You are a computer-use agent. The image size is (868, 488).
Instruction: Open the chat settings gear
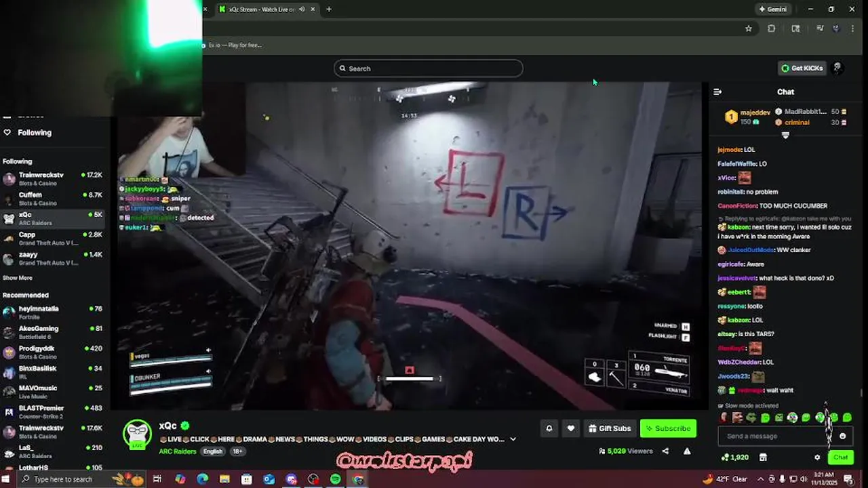coord(817,457)
